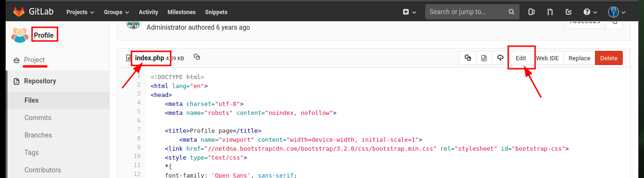Copy the file source to clipboard

point(468,58)
